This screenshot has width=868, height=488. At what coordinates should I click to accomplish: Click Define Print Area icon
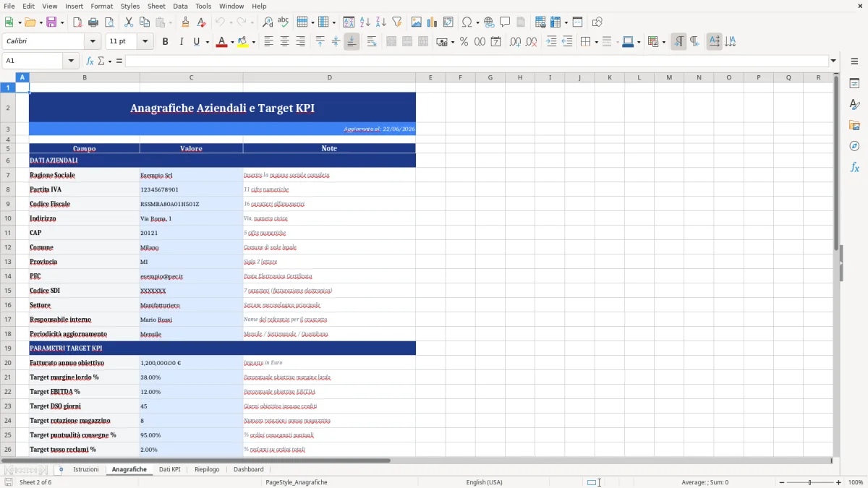coord(540,22)
